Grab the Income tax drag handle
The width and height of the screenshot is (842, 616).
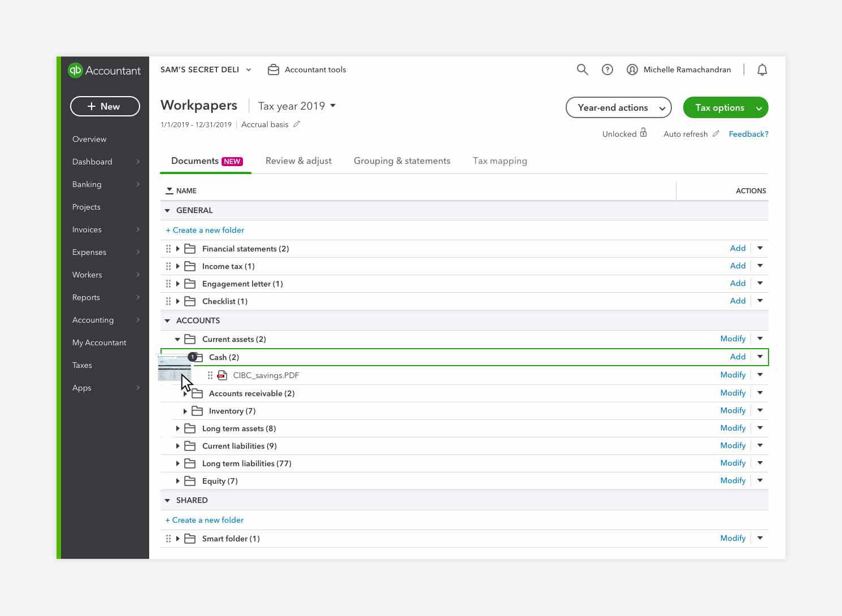(168, 266)
